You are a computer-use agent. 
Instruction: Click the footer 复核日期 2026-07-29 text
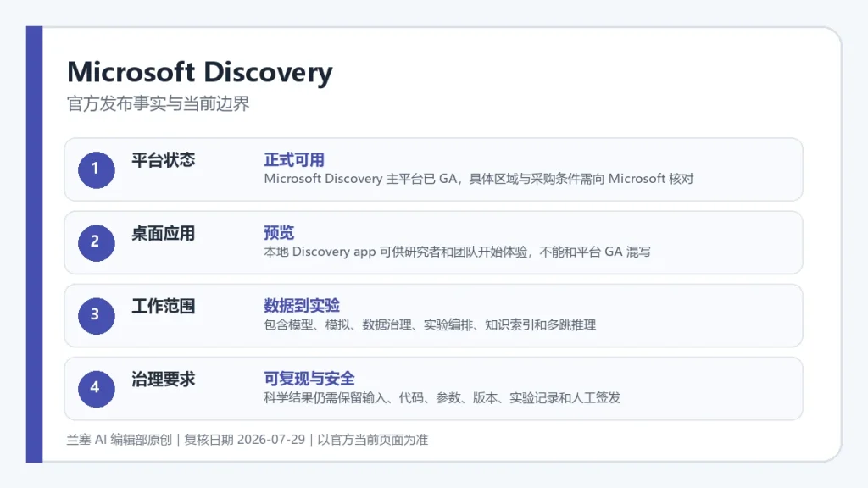click(x=245, y=440)
